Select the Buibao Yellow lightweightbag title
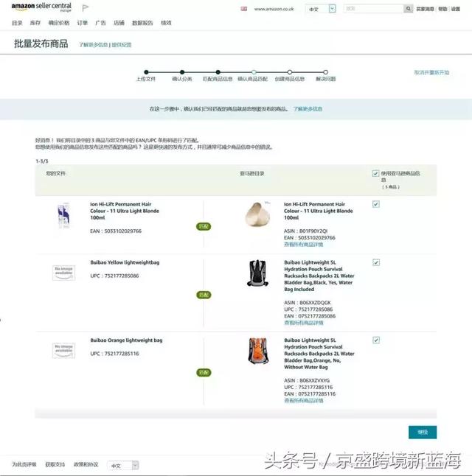The width and height of the screenshot is (472, 476). click(125, 262)
